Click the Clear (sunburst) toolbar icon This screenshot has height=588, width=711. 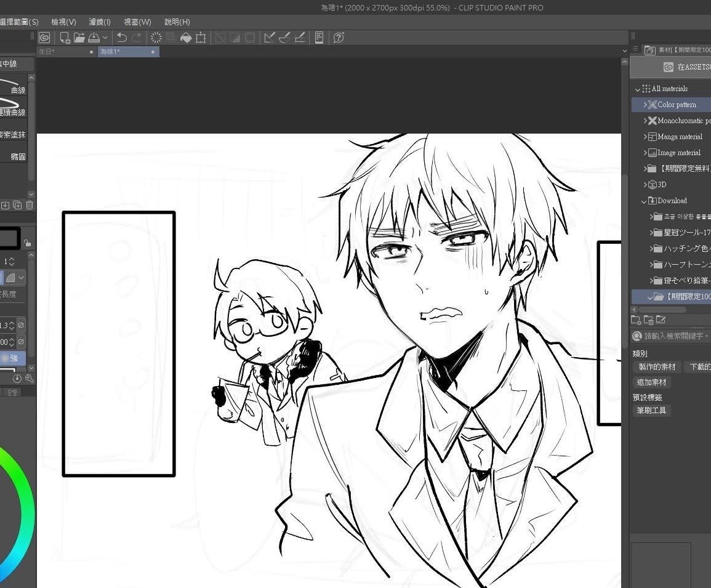tap(156, 38)
